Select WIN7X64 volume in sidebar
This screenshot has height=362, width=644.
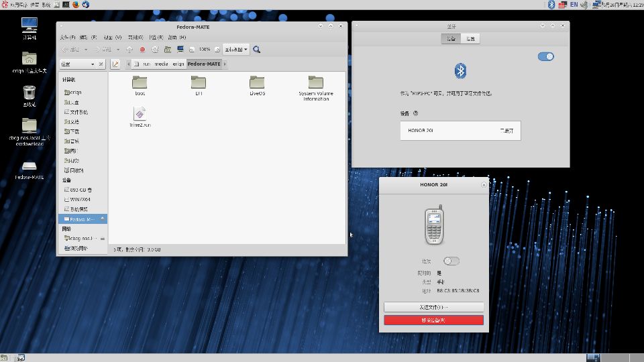point(83,200)
